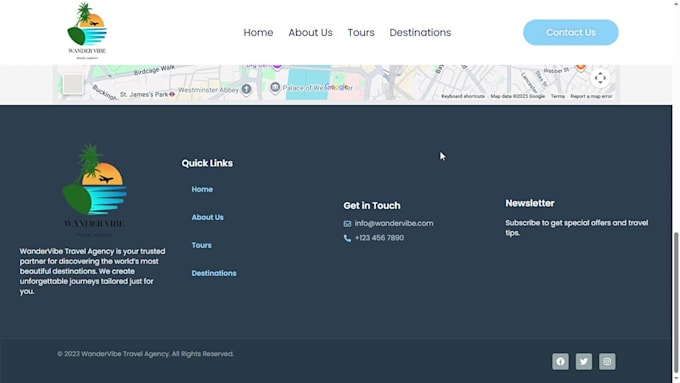Open the Instagram social icon in footer
Image resolution: width=680 pixels, height=383 pixels.
coord(607,361)
